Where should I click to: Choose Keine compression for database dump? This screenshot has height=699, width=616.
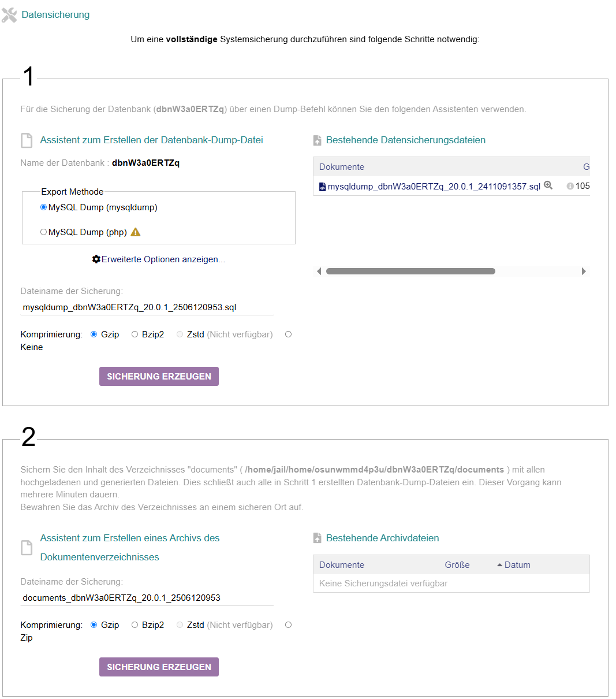(x=288, y=334)
